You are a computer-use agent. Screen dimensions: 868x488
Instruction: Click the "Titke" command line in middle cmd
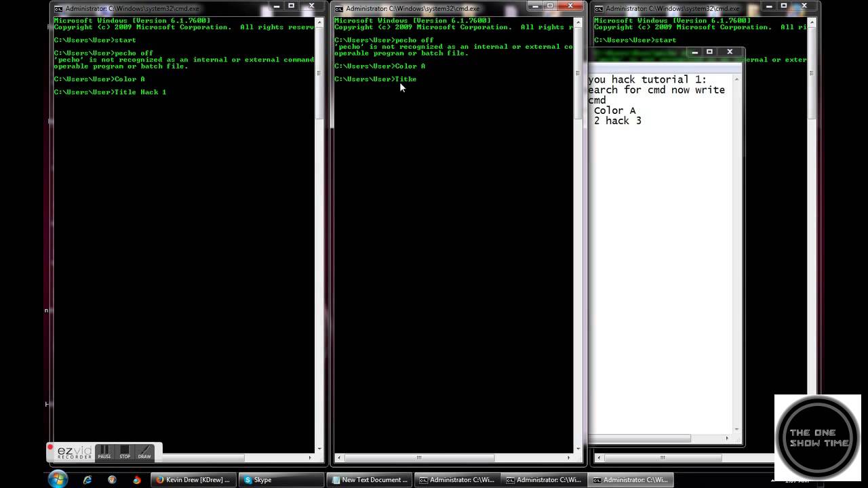tap(375, 79)
